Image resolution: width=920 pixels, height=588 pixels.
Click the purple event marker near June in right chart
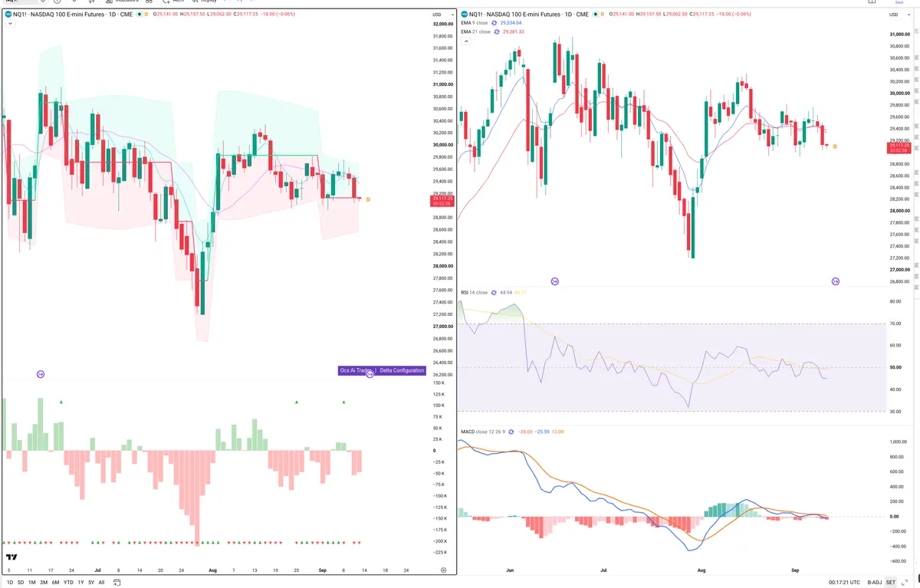pyautogui.click(x=555, y=281)
